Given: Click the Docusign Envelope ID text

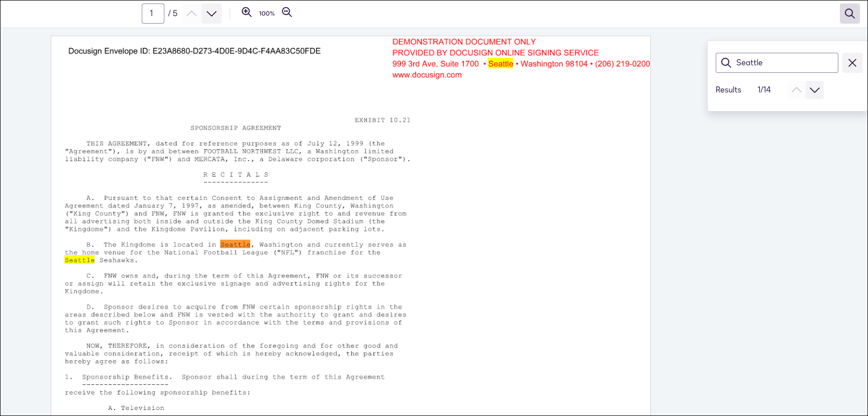Looking at the screenshot, I should (x=195, y=51).
